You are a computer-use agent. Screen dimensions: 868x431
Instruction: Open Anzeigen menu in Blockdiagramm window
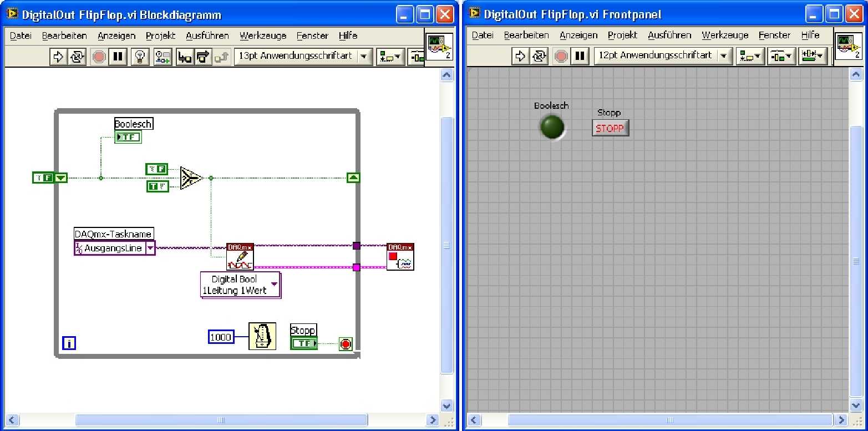coord(116,36)
